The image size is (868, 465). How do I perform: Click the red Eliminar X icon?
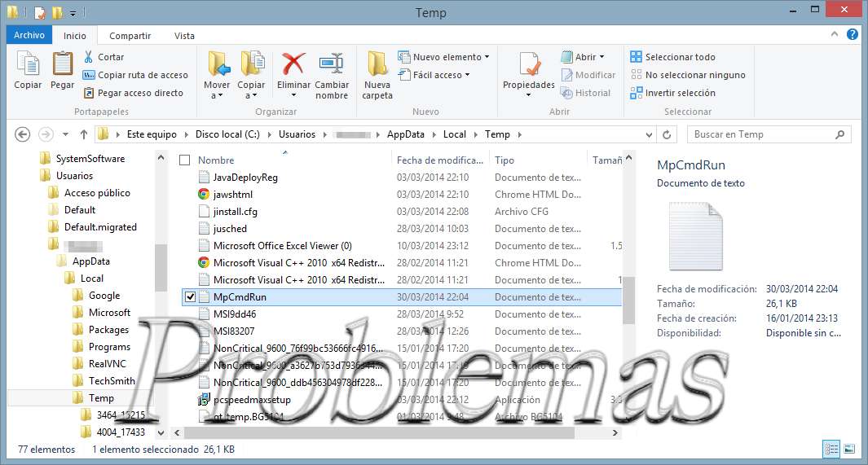[293, 64]
